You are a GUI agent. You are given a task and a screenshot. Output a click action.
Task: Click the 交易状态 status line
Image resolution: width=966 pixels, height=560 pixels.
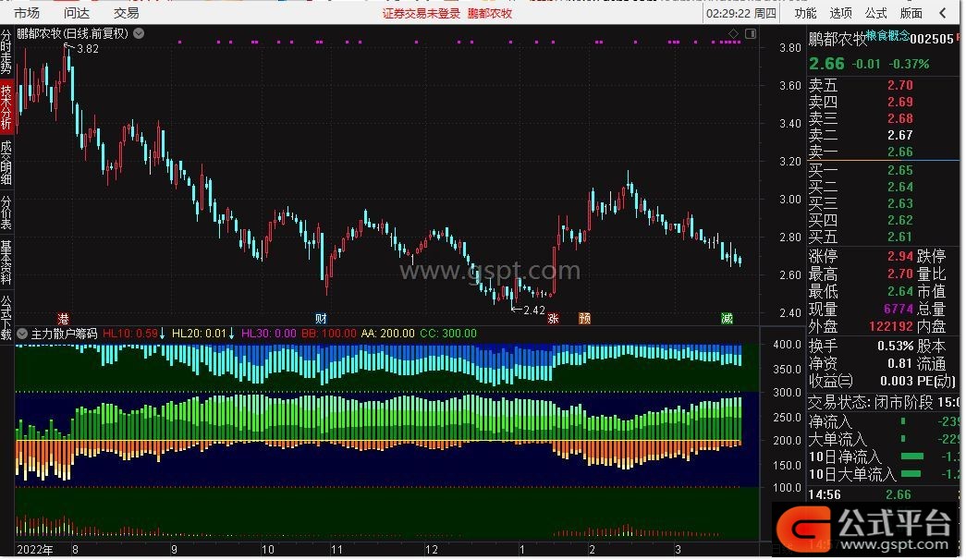click(x=884, y=402)
